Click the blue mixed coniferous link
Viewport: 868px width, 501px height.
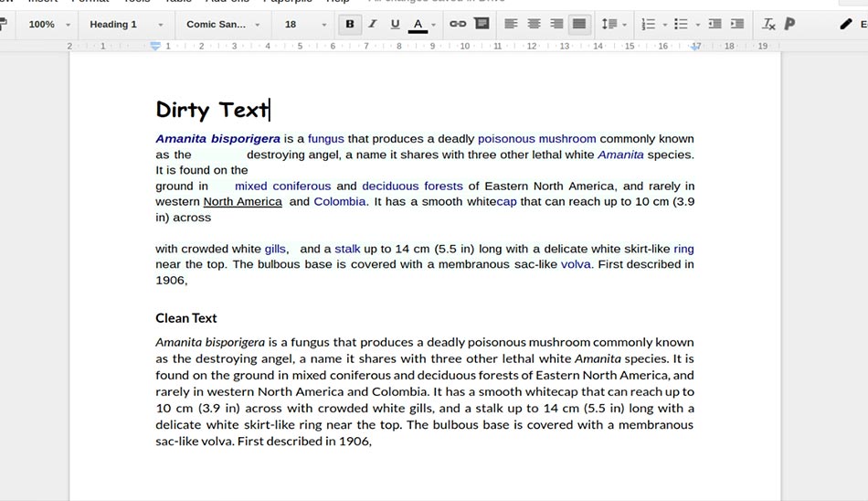(x=283, y=187)
